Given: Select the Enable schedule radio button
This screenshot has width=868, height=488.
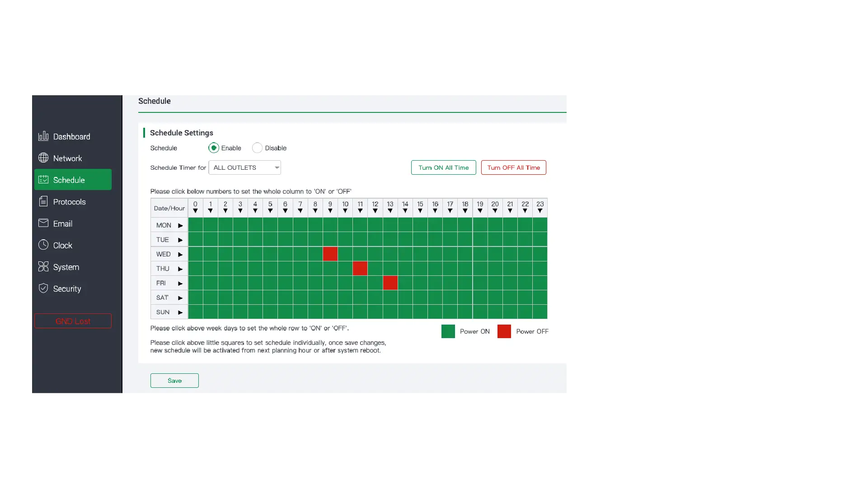Looking at the screenshot, I should coord(214,148).
